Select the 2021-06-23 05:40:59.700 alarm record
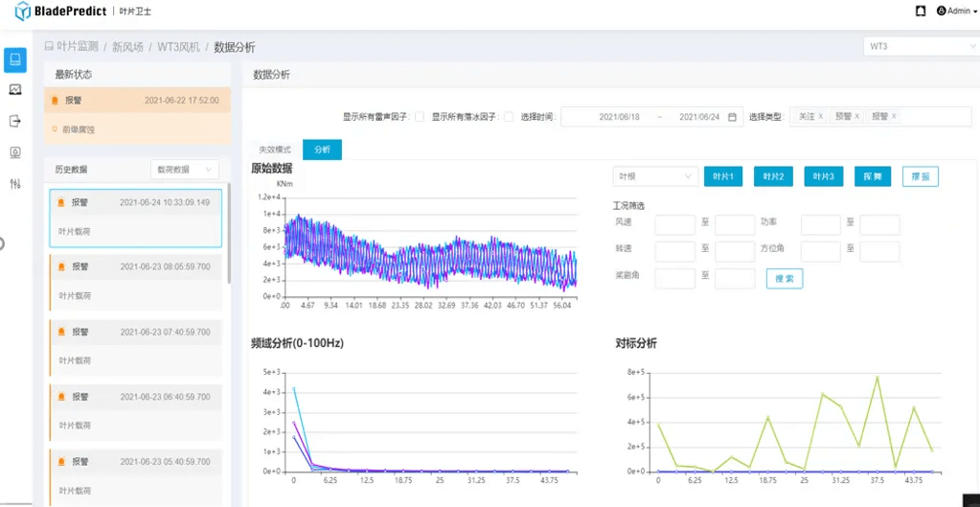This screenshot has height=507, width=980. click(x=136, y=477)
